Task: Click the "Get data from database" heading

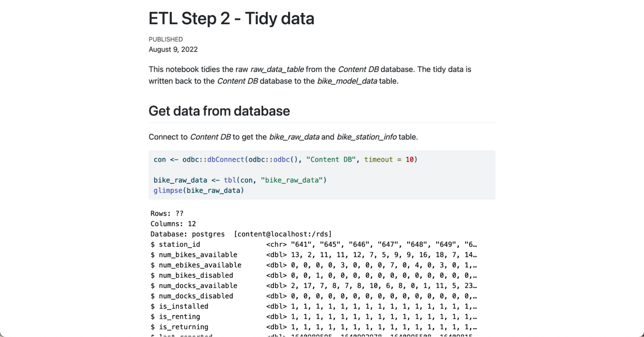Action: pos(219,111)
